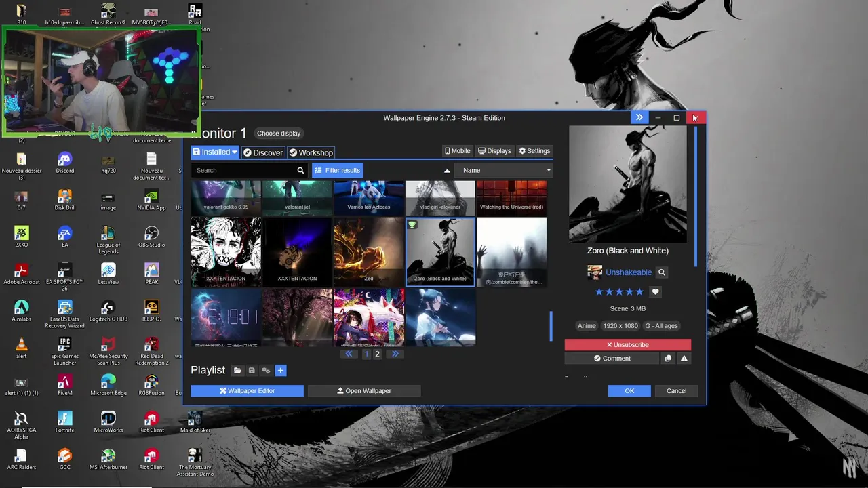Viewport: 868px width, 488px height.
Task: Switch to the Workshop tab
Action: (311, 152)
